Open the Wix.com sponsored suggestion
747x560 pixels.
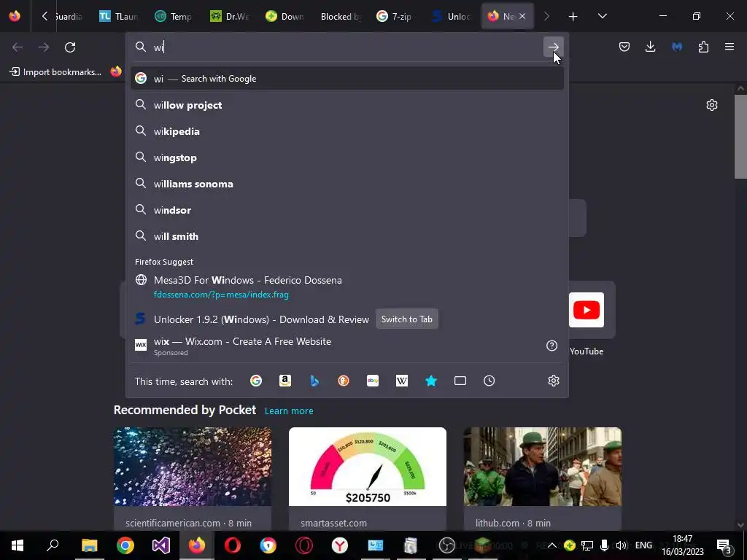click(x=347, y=346)
